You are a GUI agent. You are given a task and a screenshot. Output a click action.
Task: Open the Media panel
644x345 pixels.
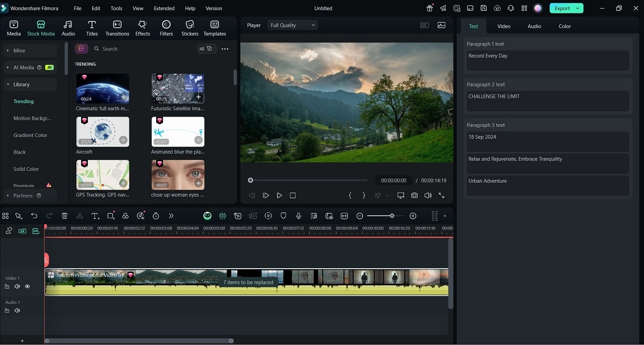[x=14, y=28]
